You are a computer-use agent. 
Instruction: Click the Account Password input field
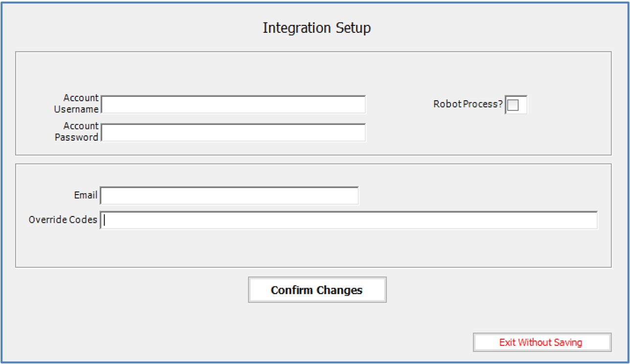(233, 132)
